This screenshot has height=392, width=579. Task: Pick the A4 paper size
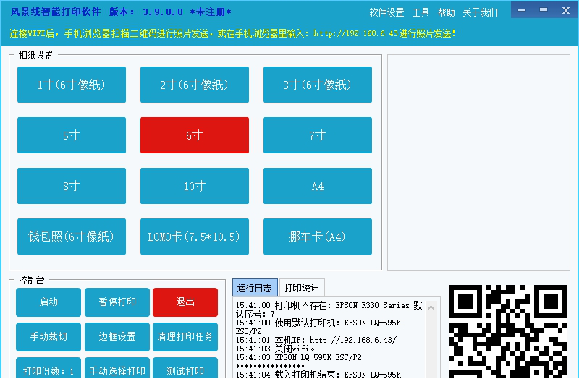pyautogui.click(x=317, y=186)
